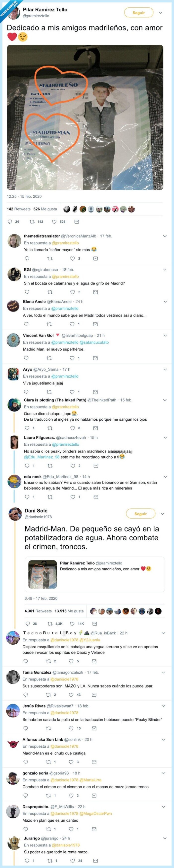174x868 pixels.
Task: Like Tania González's MAZO y LA reply
Action: (x=71, y=695)
